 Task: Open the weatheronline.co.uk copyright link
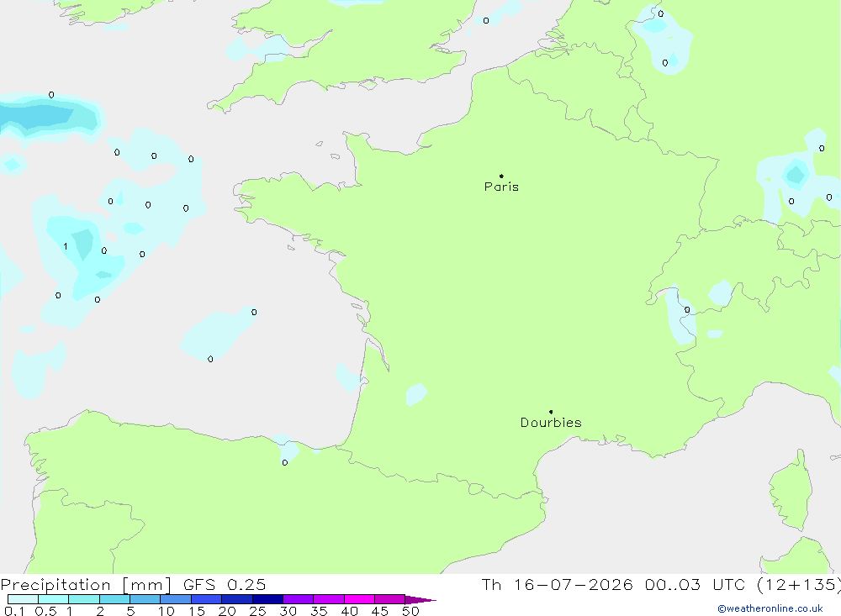(770, 608)
